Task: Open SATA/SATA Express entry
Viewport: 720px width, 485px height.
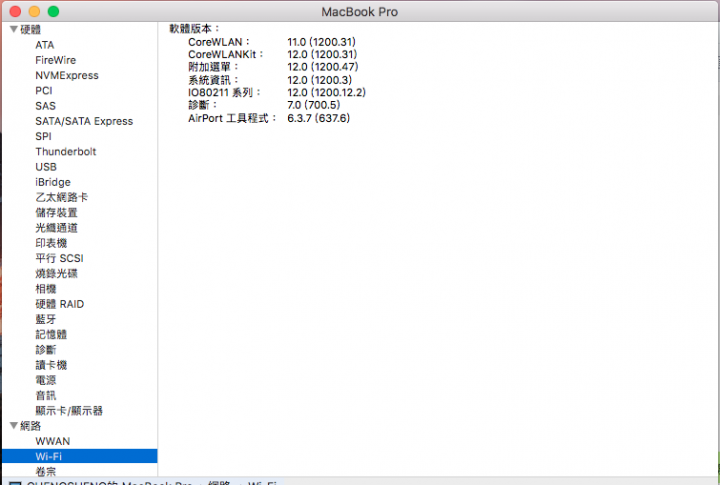Action: (x=84, y=121)
